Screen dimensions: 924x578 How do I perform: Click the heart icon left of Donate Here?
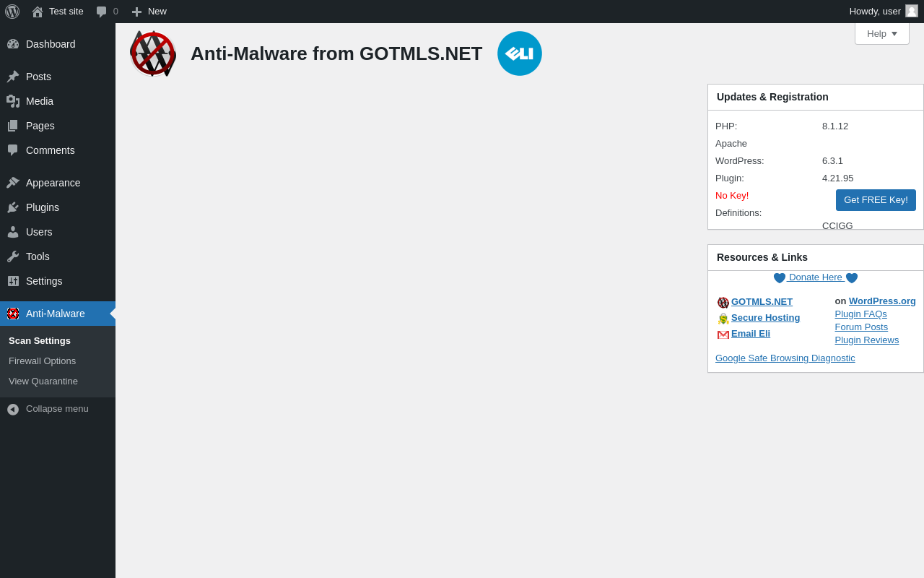click(x=780, y=278)
